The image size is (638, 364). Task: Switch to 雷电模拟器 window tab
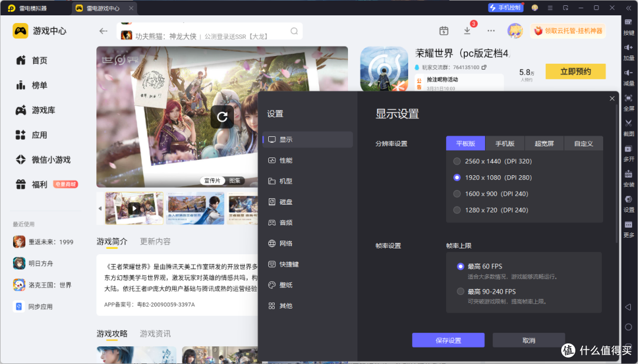tap(28, 8)
